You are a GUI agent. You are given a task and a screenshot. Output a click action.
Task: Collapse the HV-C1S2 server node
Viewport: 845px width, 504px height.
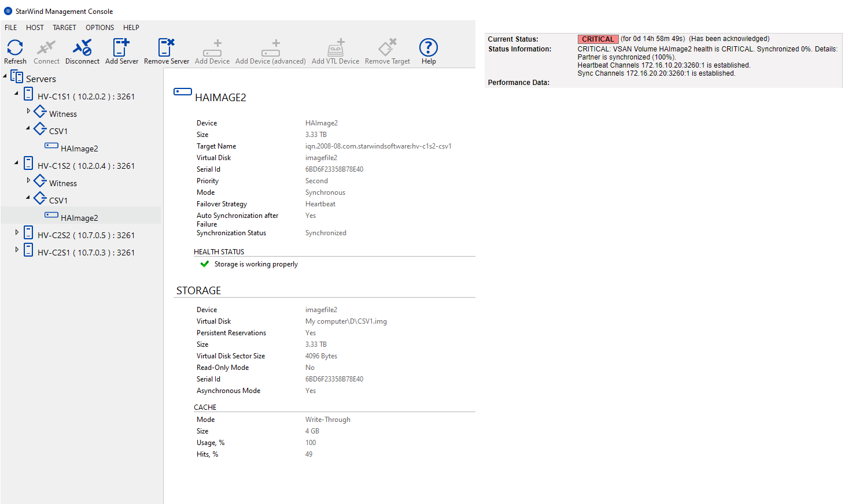coord(16,162)
